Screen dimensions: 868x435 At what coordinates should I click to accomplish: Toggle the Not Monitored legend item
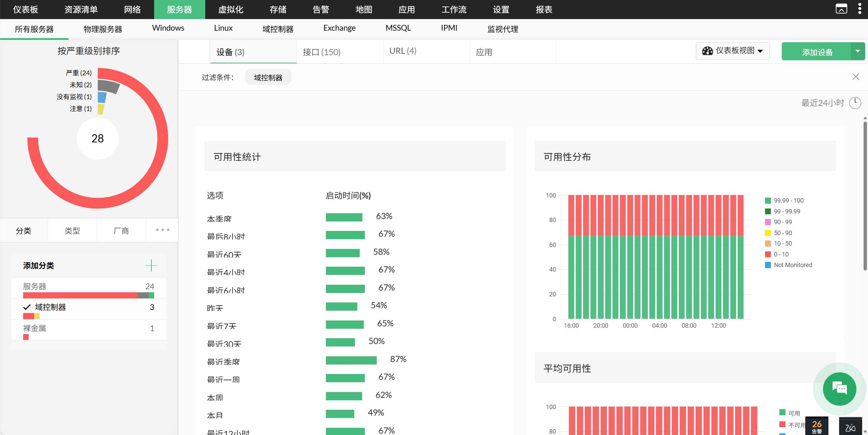point(788,265)
